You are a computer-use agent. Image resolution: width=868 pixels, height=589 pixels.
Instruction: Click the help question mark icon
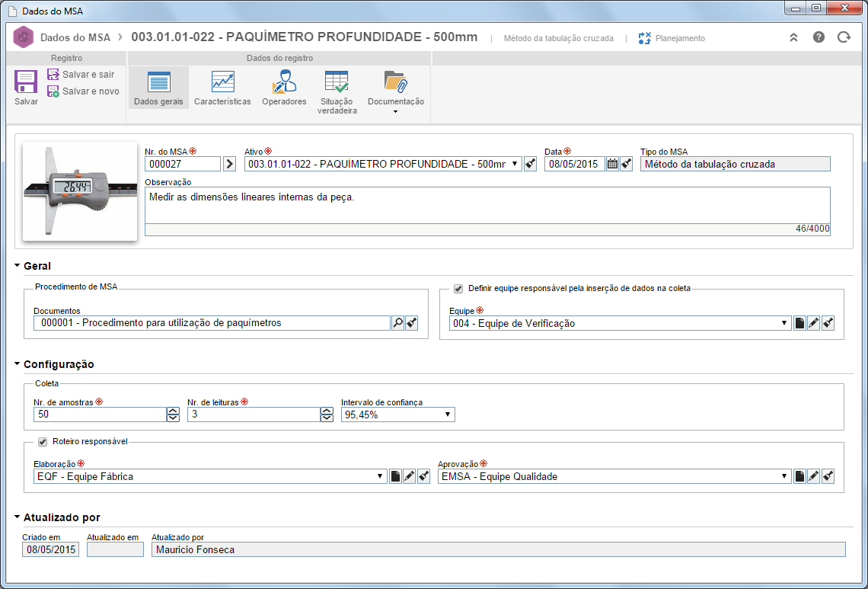coord(819,37)
